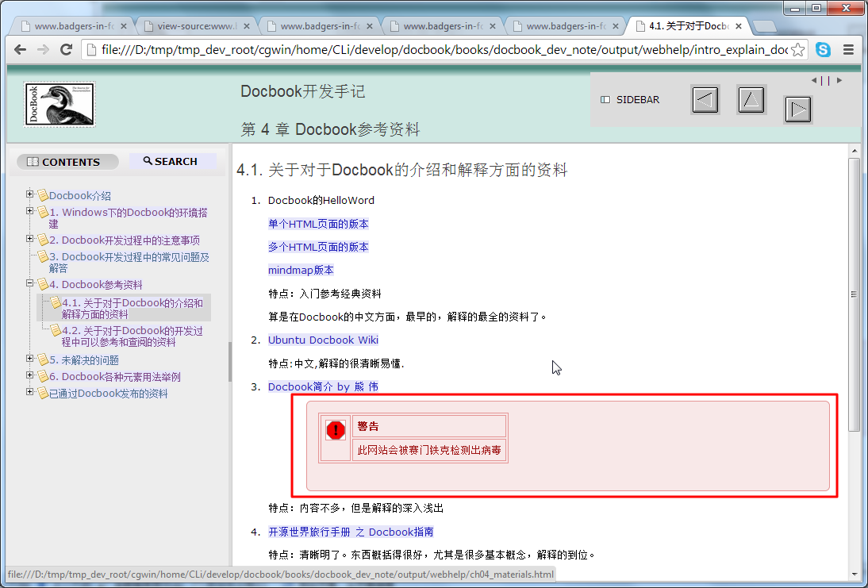
Task: Select 4.1 关于对于Docbook的介绍和解释方面的资料 item
Action: click(132, 309)
